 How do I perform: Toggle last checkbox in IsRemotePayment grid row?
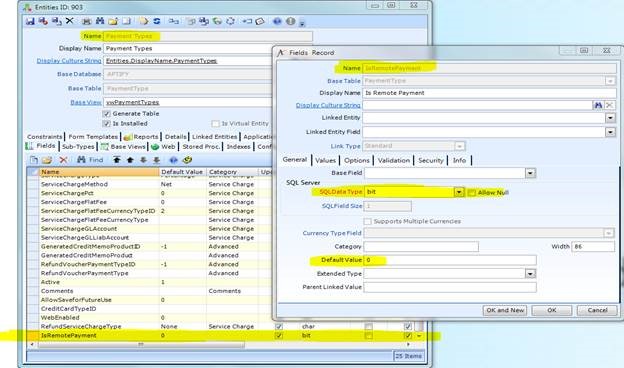(x=408, y=336)
